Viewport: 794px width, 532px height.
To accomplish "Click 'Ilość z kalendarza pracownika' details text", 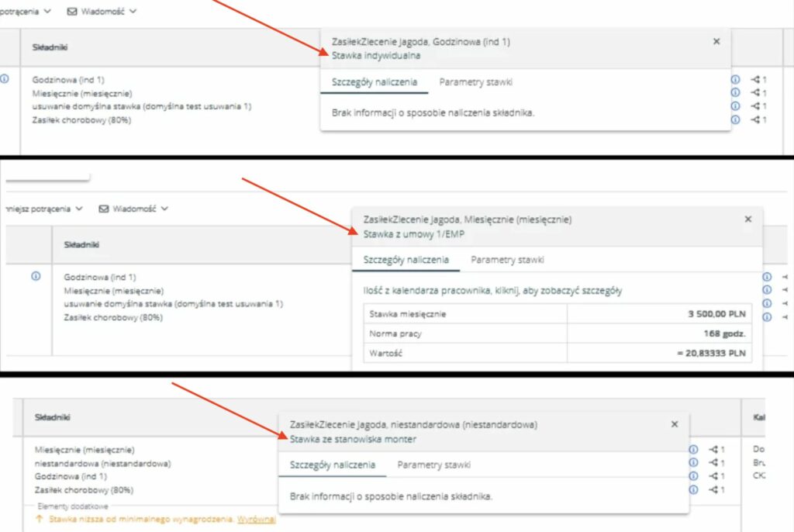I will tap(492, 291).
